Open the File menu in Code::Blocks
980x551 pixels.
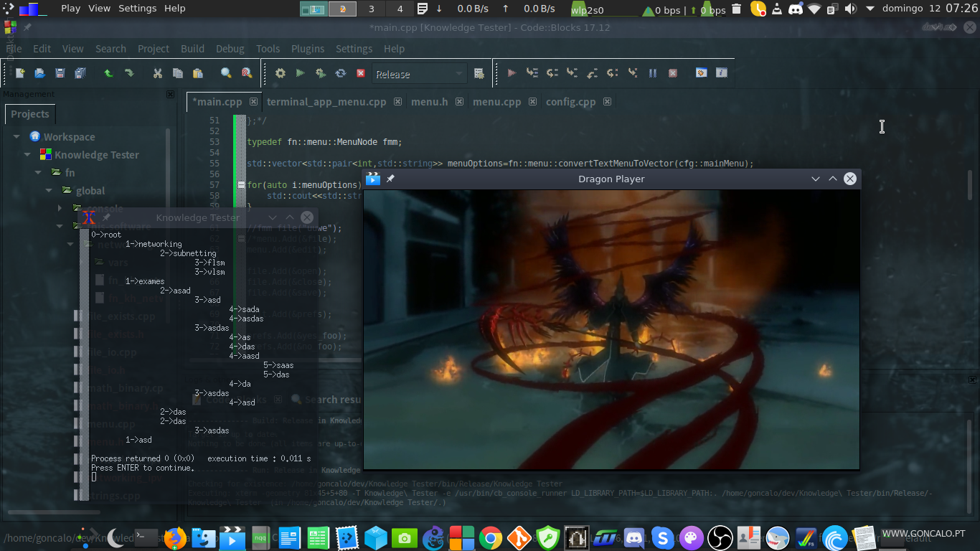point(14,49)
